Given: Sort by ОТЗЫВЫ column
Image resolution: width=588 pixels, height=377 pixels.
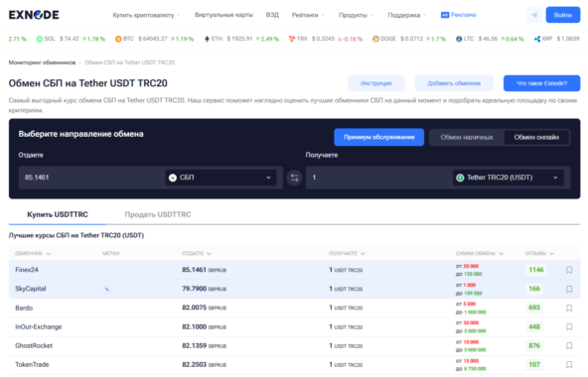Looking at the screenshot, I should pos(539,254).
